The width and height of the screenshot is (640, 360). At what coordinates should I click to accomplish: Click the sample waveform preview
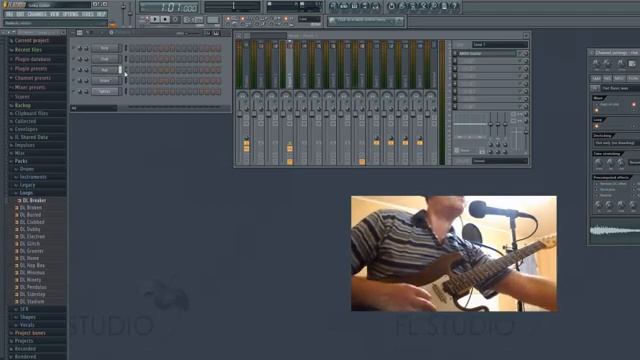[614, 231]
